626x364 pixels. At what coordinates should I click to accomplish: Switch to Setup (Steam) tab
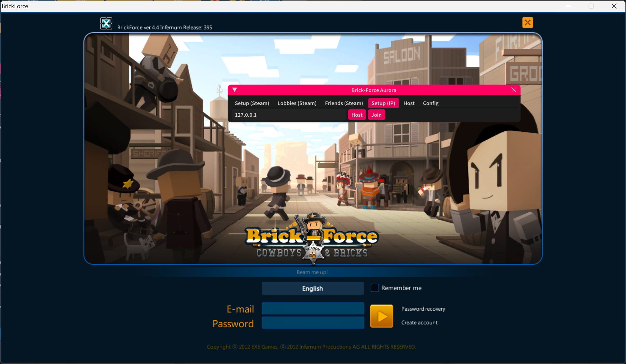[x=252, y=103]
